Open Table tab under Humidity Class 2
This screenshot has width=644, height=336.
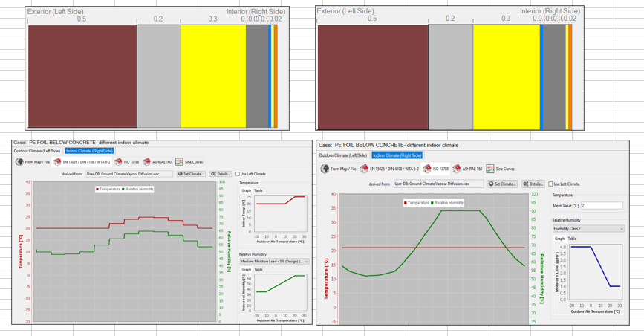point(572,239)
